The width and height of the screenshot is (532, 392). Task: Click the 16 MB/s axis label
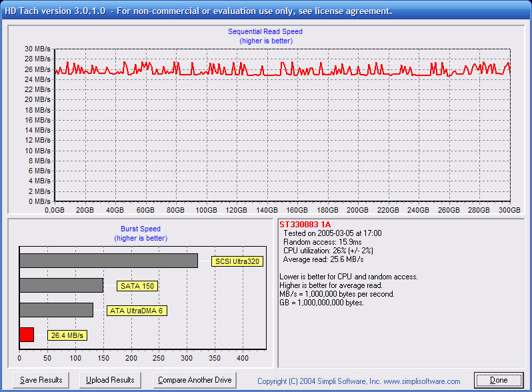pos(37,120)
